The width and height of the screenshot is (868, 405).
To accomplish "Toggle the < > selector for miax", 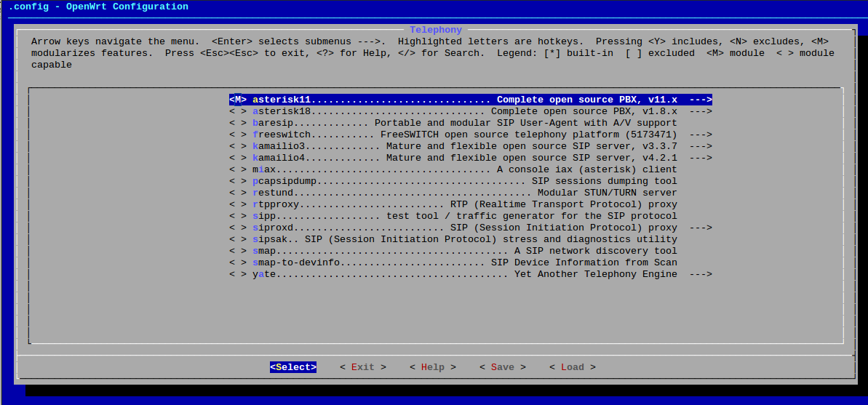I will 237,169.
